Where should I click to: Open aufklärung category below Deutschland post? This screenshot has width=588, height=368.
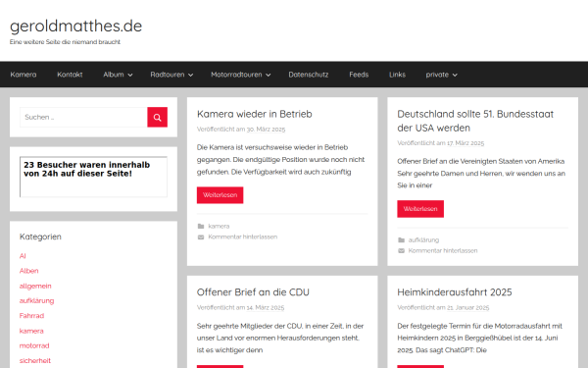423,240
